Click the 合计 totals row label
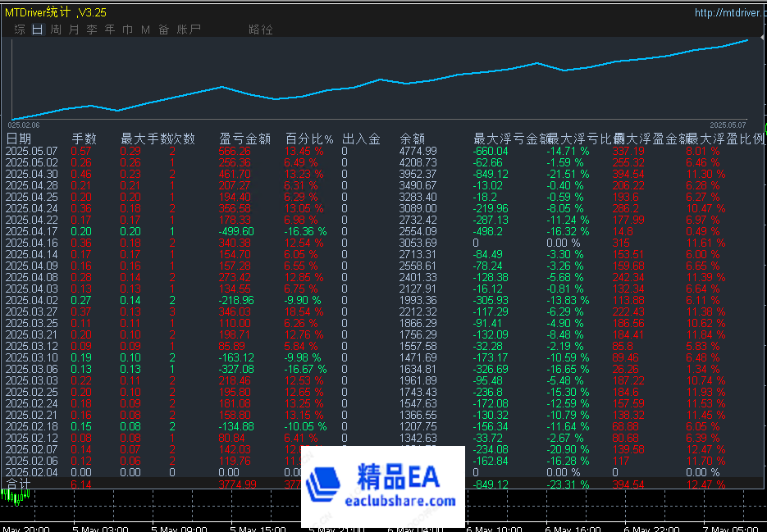767x532 pixels. pos(19,484)
